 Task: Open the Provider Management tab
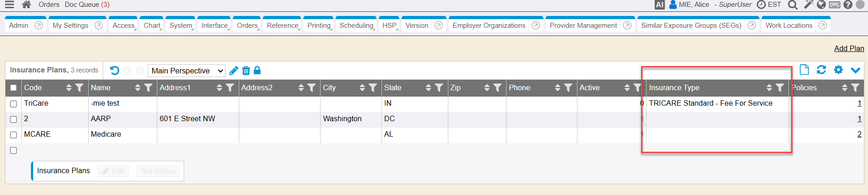[583, 26]
